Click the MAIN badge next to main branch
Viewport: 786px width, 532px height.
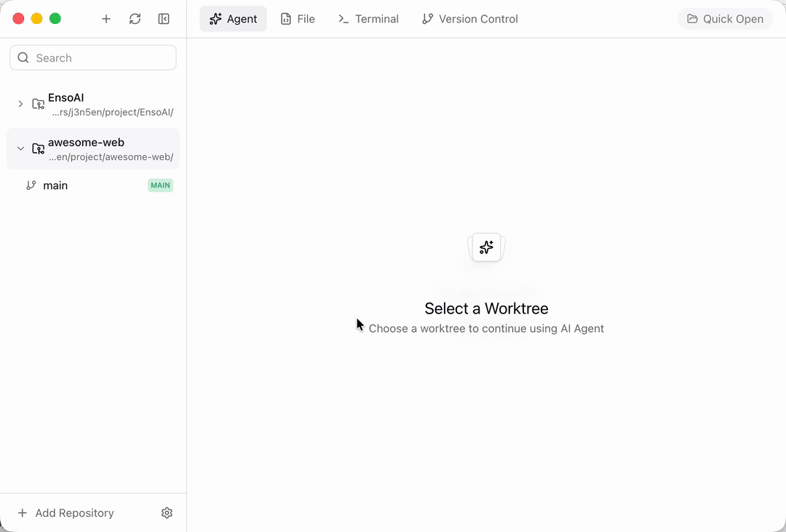click(160, 185)
